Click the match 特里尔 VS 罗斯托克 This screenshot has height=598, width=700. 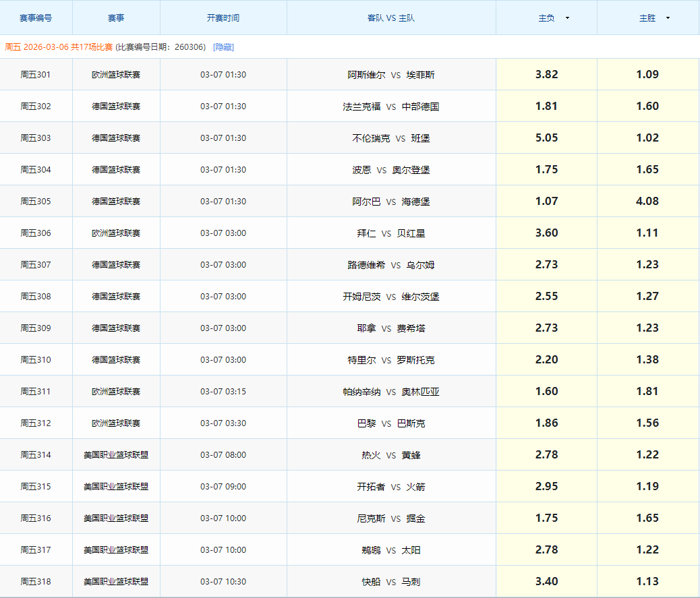(x=391, y=360)
